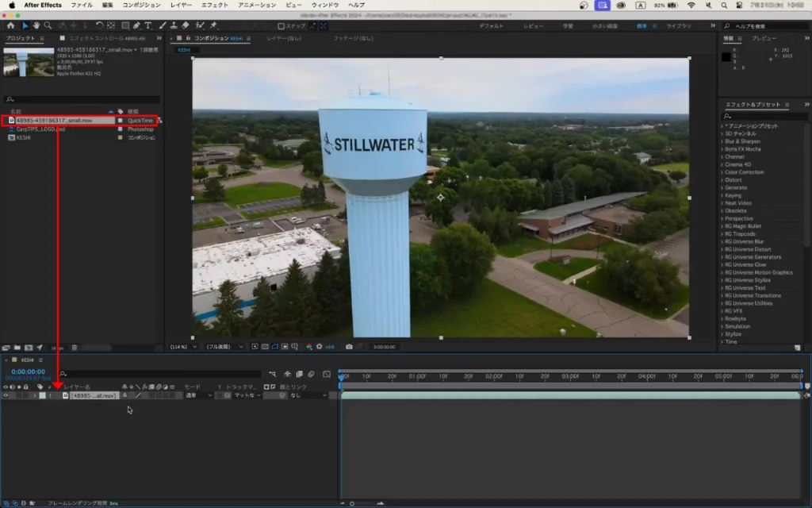Select the ライブラリ workspace
This screenshot has height=508, width=812.
[x=678, y=25]
